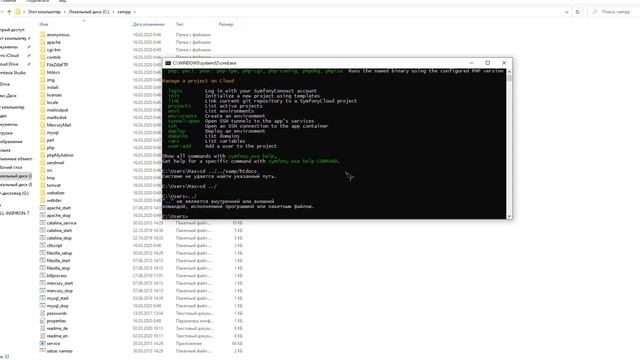Screen dimensions: 640x360
Task: Select the 'killprocess' file name
Action: (x=57, y=276)
